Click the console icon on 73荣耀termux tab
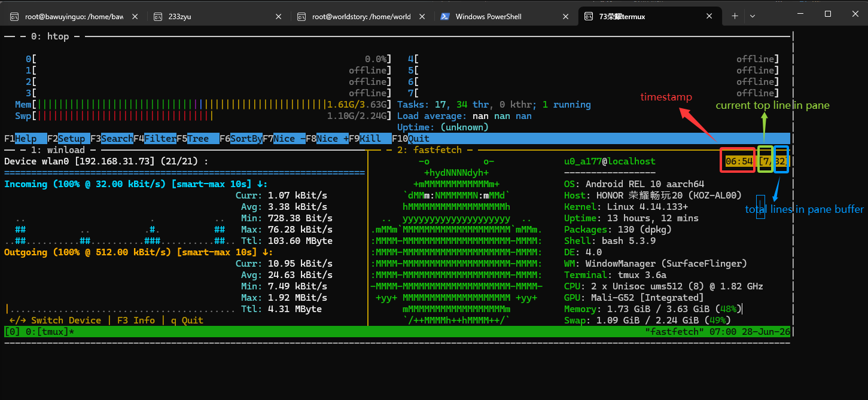The height and width of the screenshot is (400, 868). coord(589,17)
